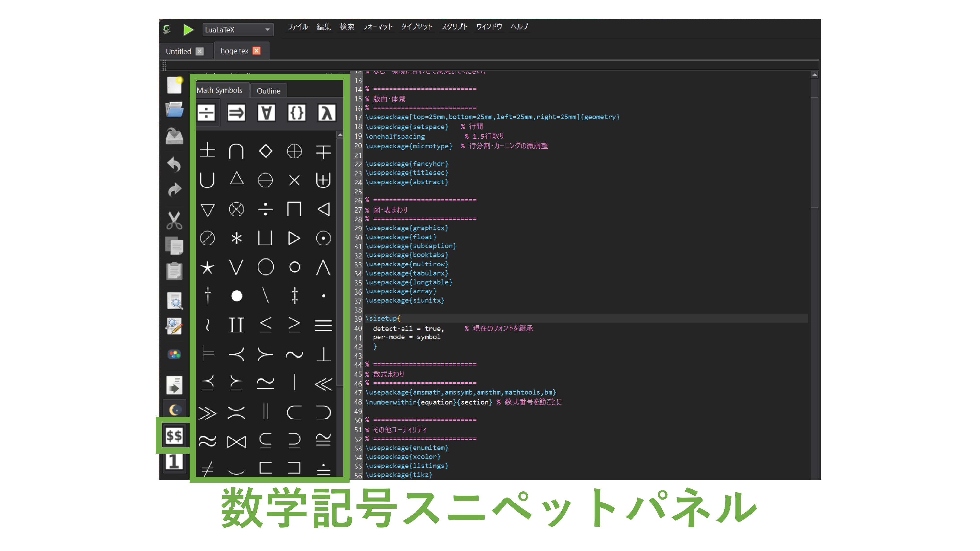Open the delimiters {} symbol category

(297, 112)
